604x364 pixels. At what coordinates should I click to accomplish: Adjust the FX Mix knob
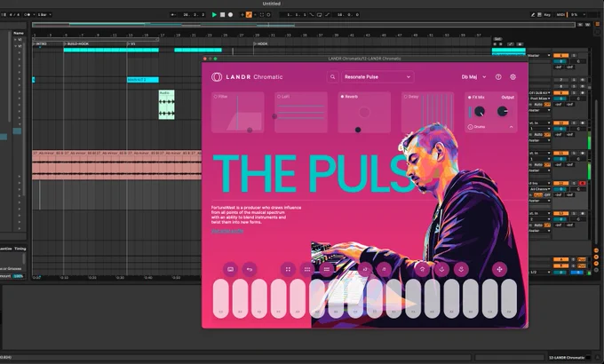point(480,112)
